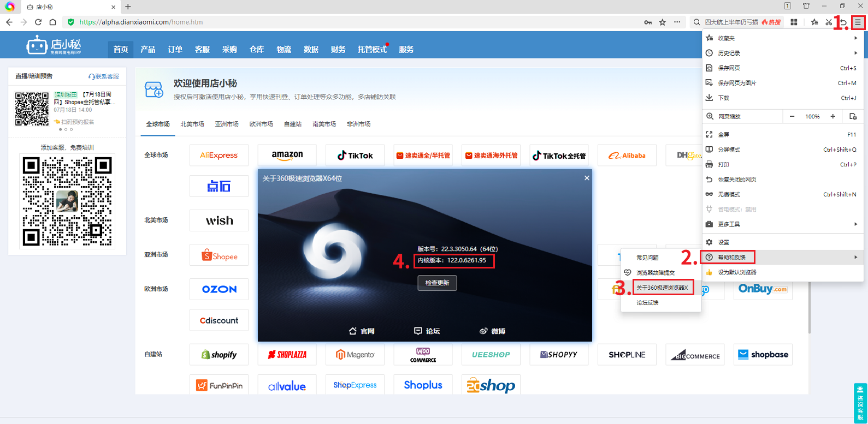Image resolution: width=868 pixels, height=424 pixels.
Task: Click the first carousel dot under training notice
Action: click(x=61, y=129)
